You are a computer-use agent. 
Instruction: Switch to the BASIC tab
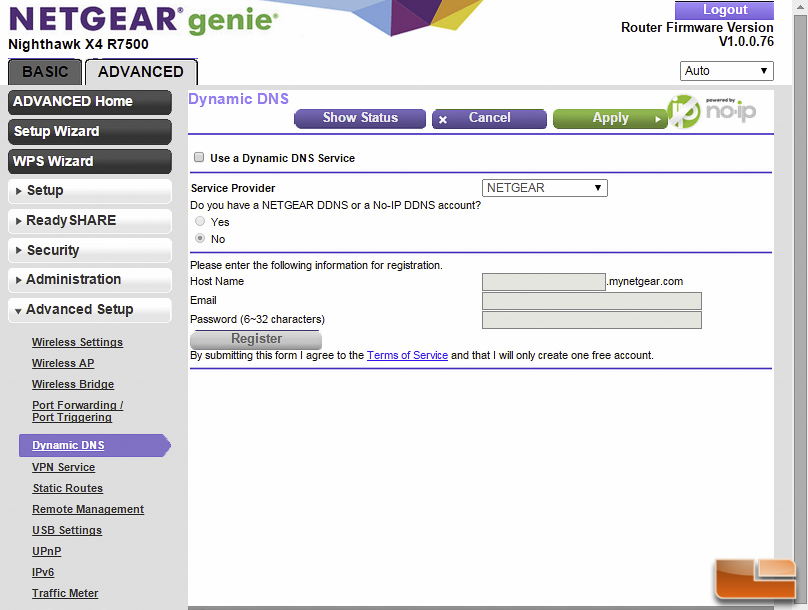coord(45,72)
